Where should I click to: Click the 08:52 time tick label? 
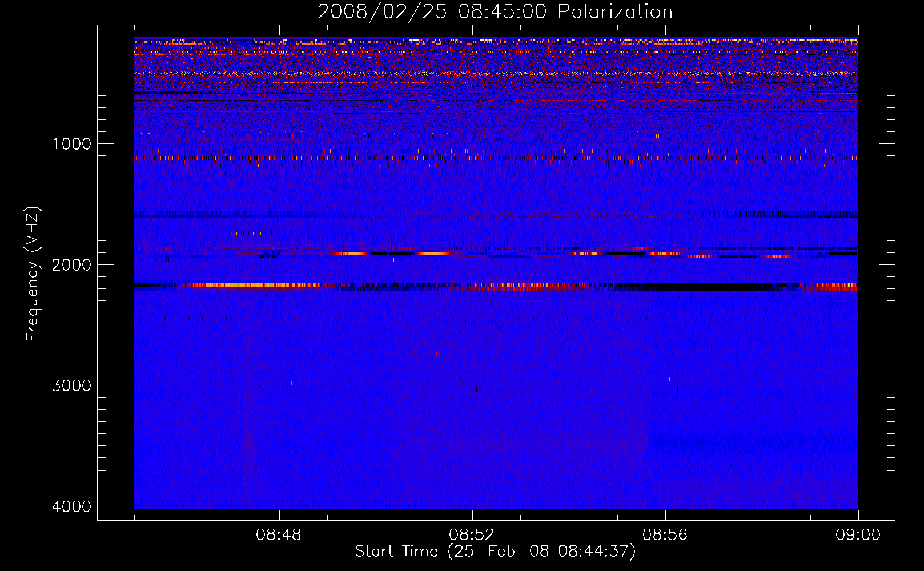click(x=472, y=535)
